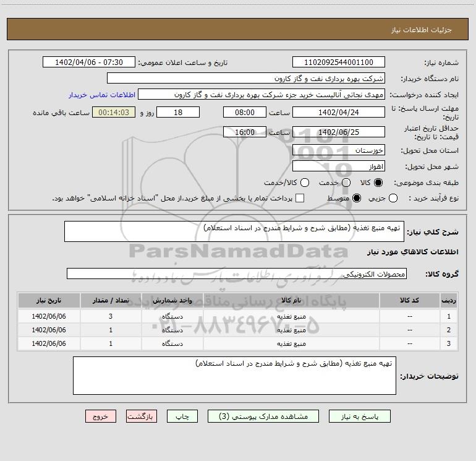Image resolution: width=476 pixels, height=461 pixels.
Task: Click the province field خوزستان
Action: click(x=339, y=150)
